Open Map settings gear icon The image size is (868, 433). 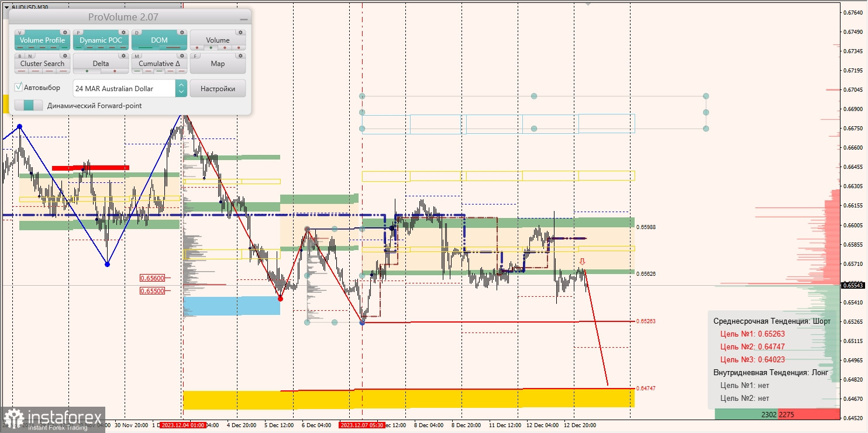pos(240,56)
